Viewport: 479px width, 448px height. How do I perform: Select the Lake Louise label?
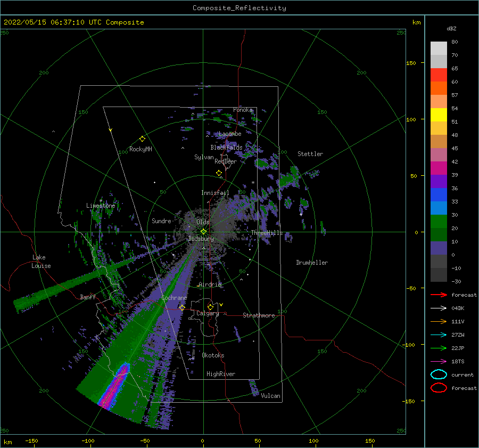point(41,262)
